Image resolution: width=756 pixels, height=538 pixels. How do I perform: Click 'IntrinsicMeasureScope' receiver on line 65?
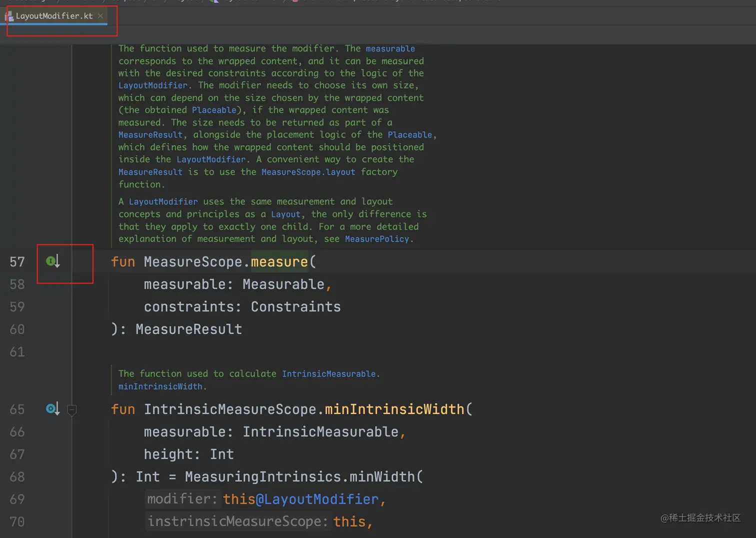tap(230, 409)
